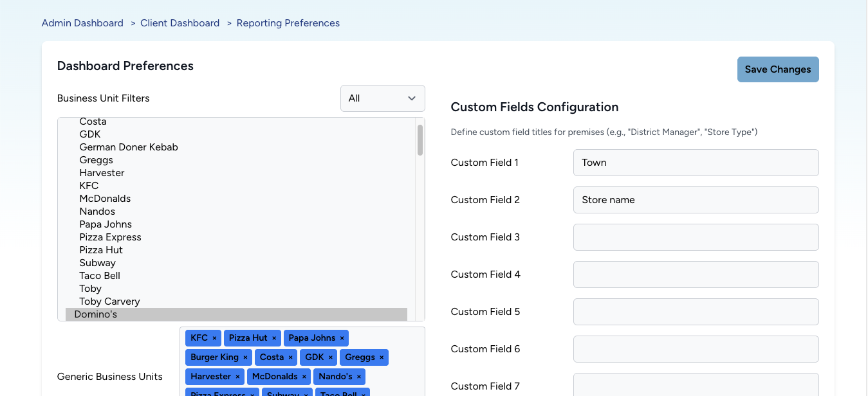Image resolution: width=868 pixels, height=396 pixels.
Task: Select Toby Carvery in the business unit list
Action: tap(109, 301)
